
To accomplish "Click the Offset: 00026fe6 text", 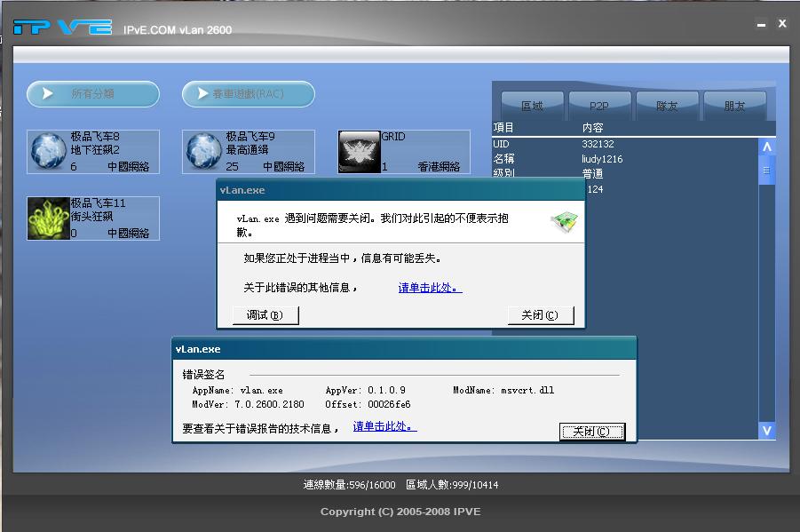I will [x=368, y=404].
